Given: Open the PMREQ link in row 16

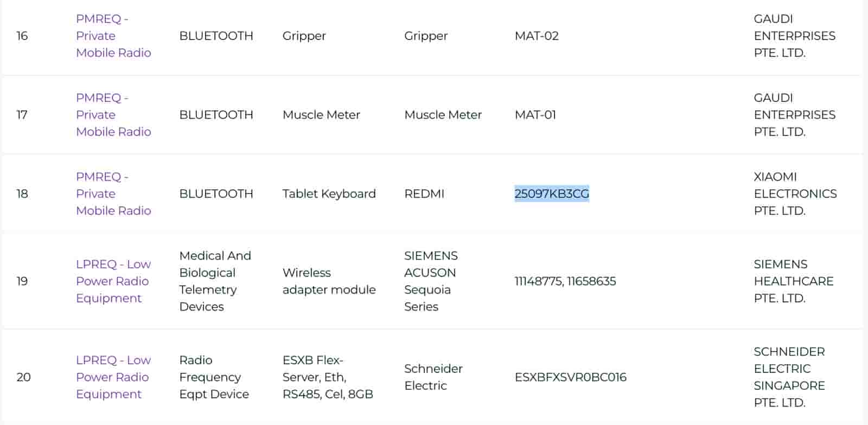Looking at the screenshot, I should pos(113,36).
